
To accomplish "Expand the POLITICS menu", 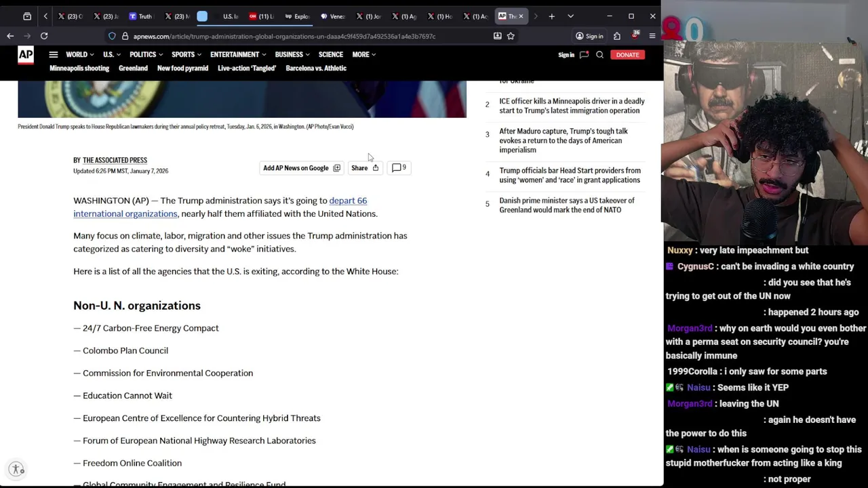I will click(146, 55).
